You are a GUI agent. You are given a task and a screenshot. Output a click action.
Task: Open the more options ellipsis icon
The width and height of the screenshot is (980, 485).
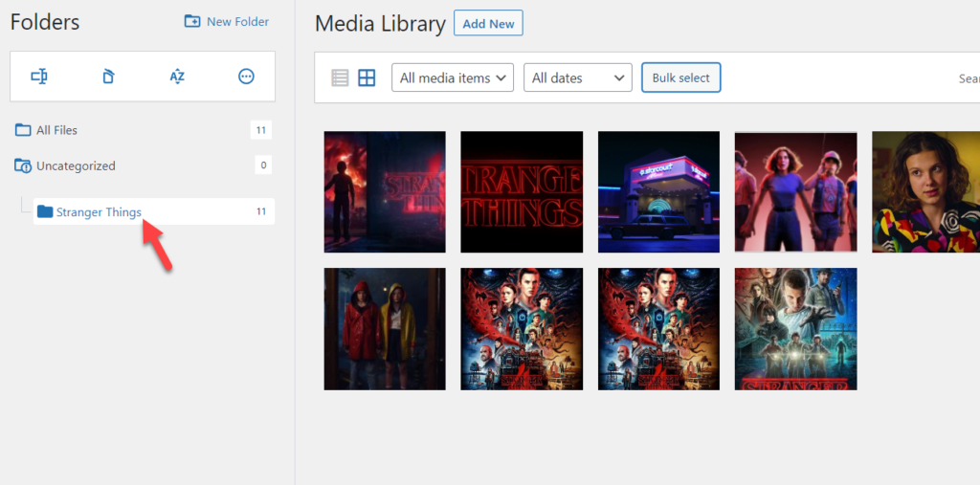(246, 77)
